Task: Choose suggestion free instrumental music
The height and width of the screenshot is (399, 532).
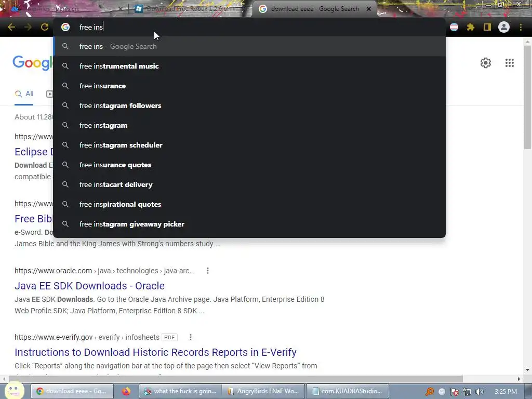Action: 249,66
